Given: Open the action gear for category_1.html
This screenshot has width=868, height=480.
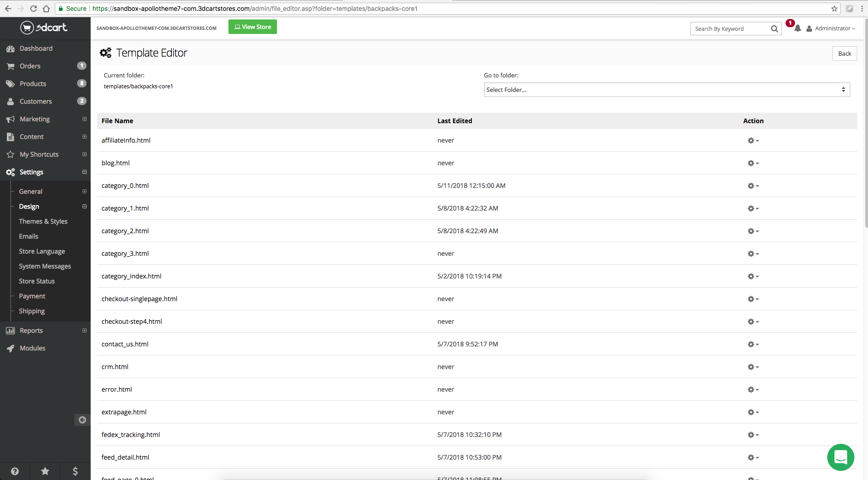Looking at the screenshot, I should pyautogui.click(x=753, y=208).
